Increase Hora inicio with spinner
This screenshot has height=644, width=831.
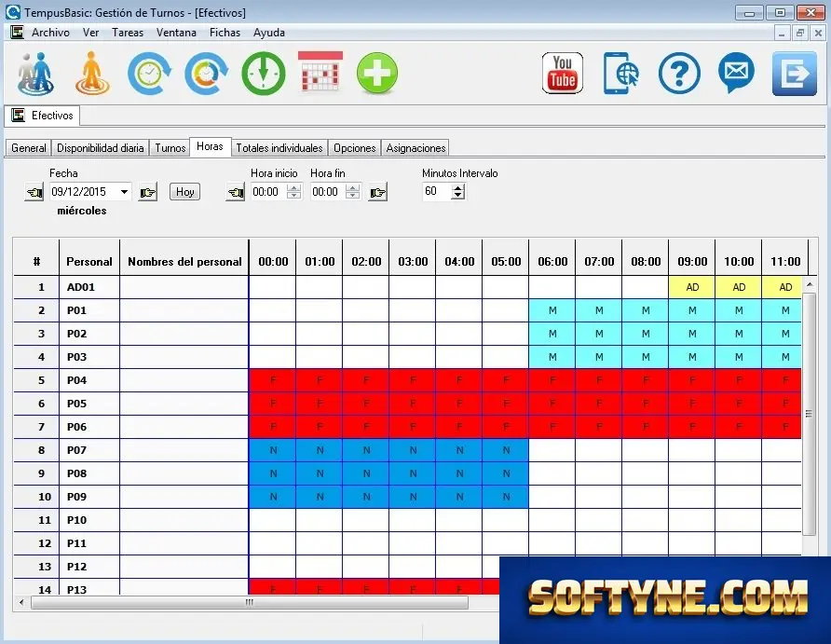click(x=293, y=187)
